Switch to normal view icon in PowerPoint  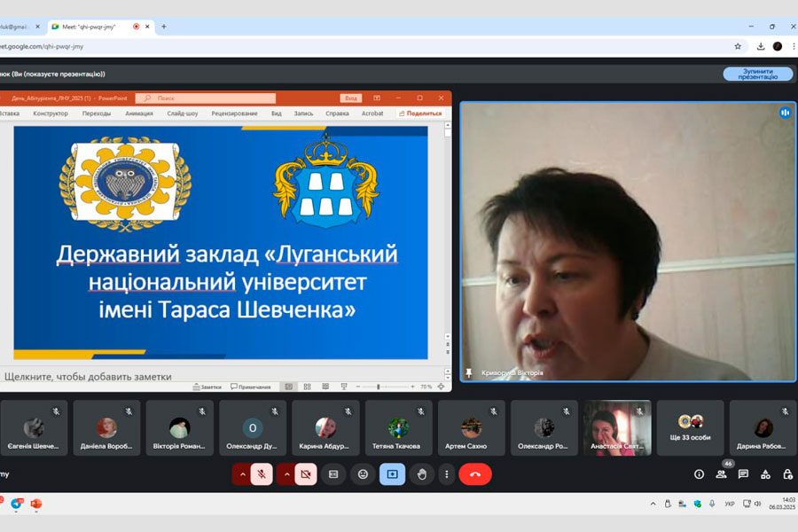pyautogui.click(x=288, y=387)
